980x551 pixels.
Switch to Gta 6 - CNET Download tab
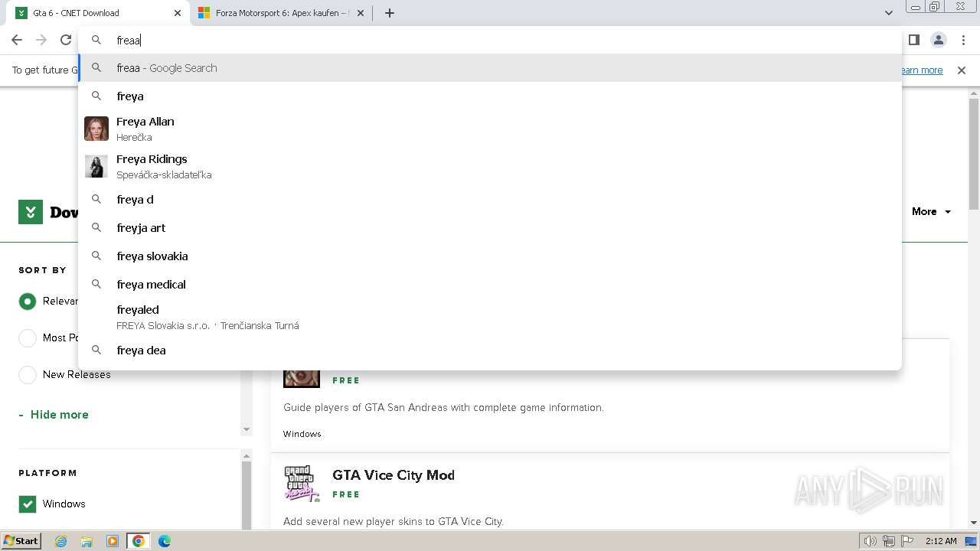(96, 13)
